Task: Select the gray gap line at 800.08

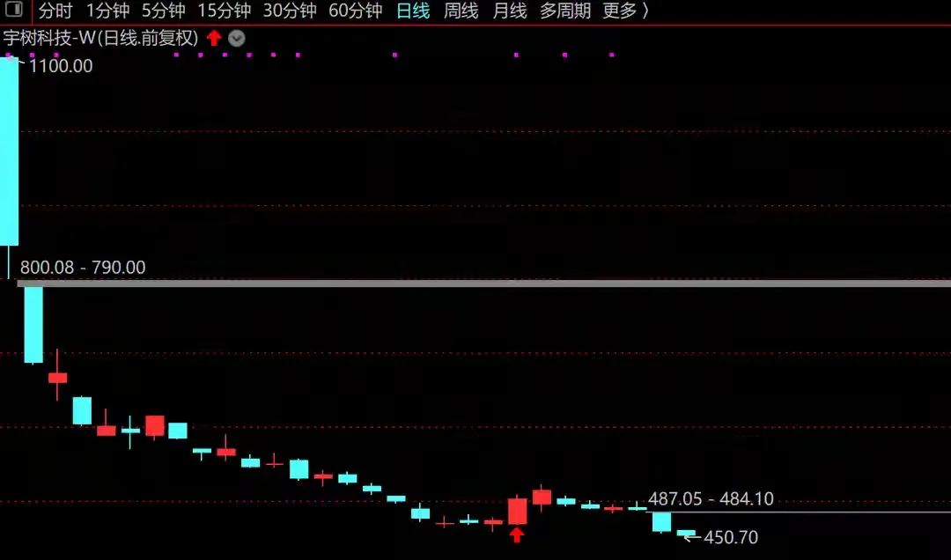Action: click(483, 284)
